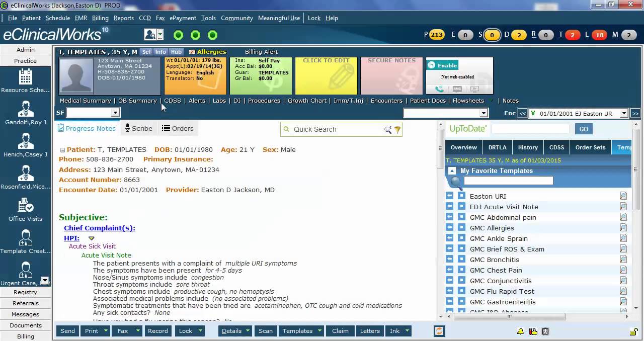The width and height of the screenshot is (644, 341).
Task: Click the padlock icon at bottom right
Action: pyautogui.click(x=634, y=331)
